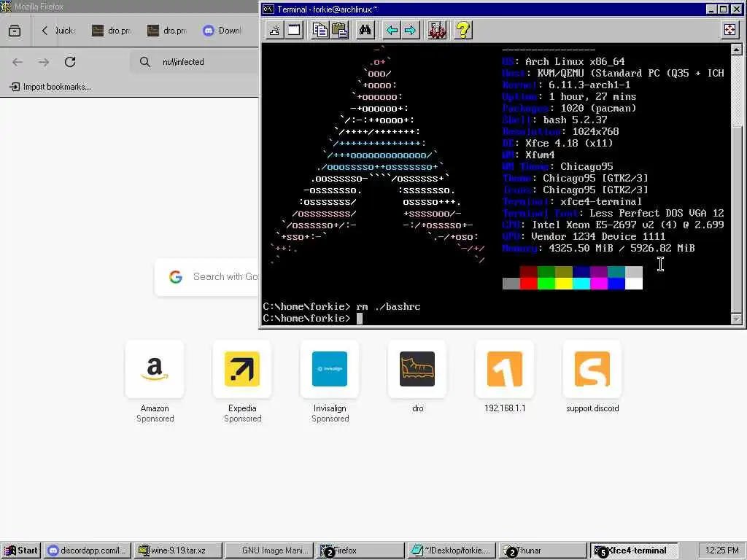747x560 pixels.
Task: Click the Google search box
Action: click(x=206, y=276)
